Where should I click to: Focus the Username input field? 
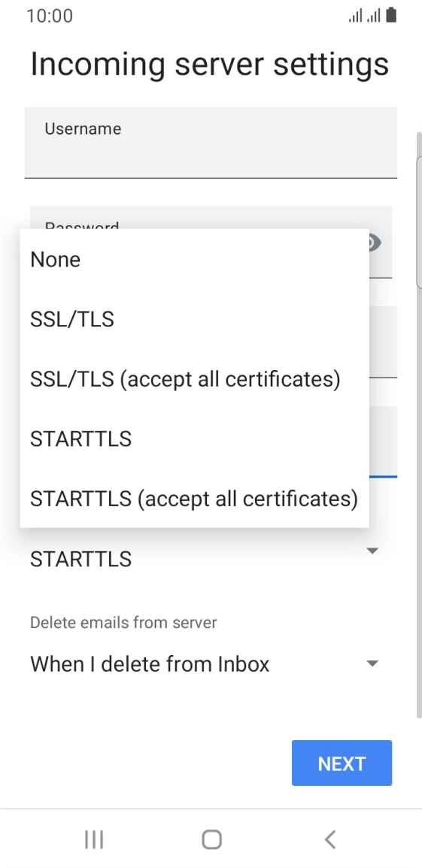point(211,142)
